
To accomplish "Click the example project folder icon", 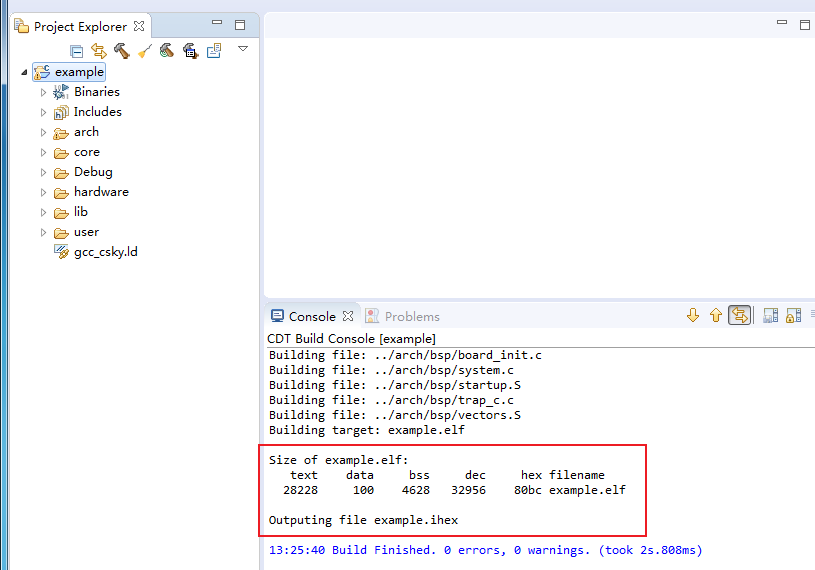I will tap(42, 72).
